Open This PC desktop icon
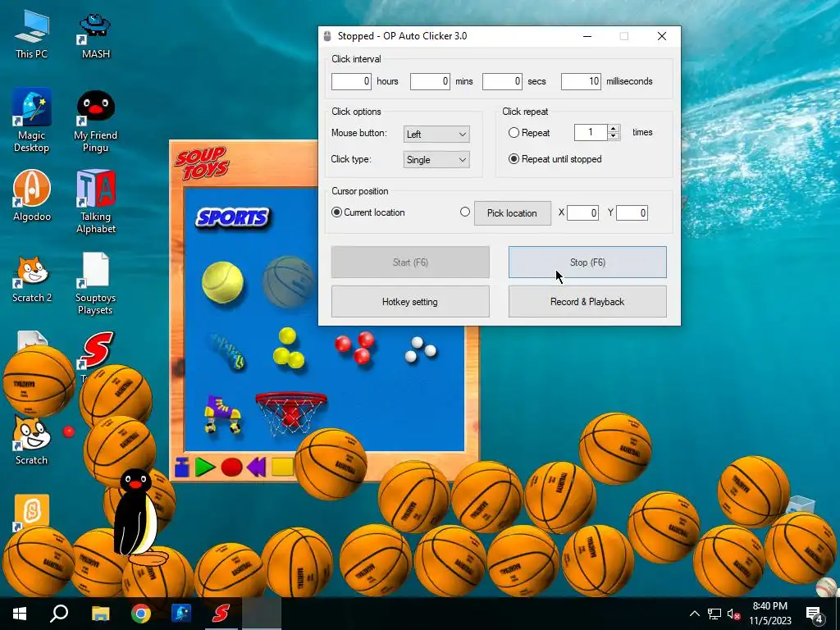Image resolution: width=840 pixels, height=630 pixels. pos(32,34)
